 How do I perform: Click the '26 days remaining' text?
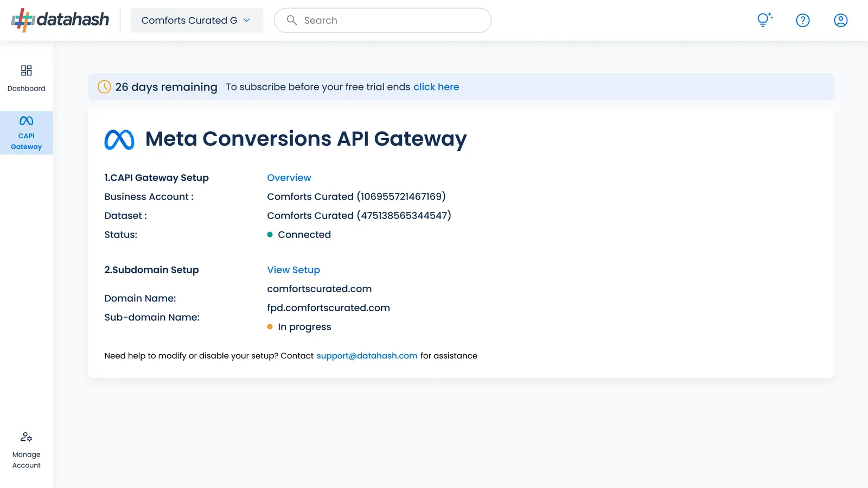(x=166, y=87)
